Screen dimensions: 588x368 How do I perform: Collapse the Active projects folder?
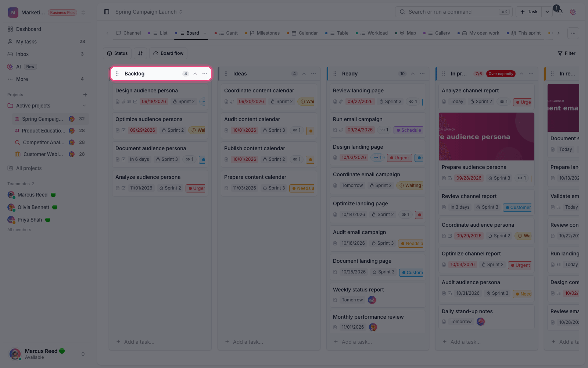[84, 106]
